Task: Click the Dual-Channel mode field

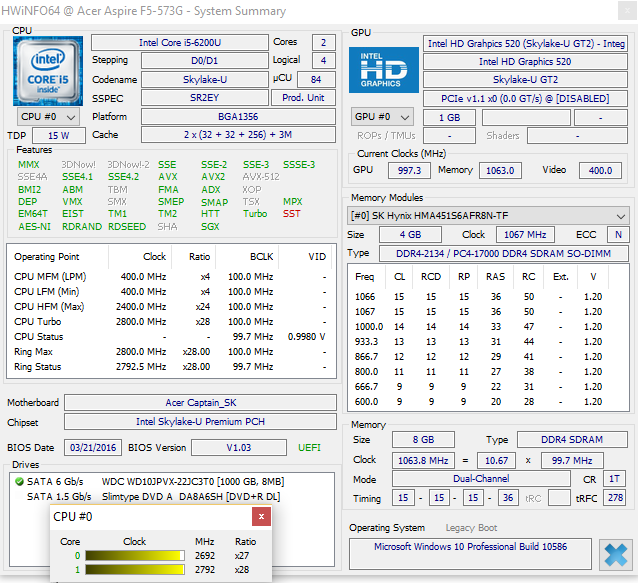Action: [481, 479]
